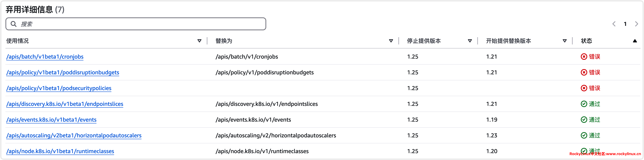Select page number 1 in pagination
The height and width of the screenshot is (160, 644).
click(625, 24)
